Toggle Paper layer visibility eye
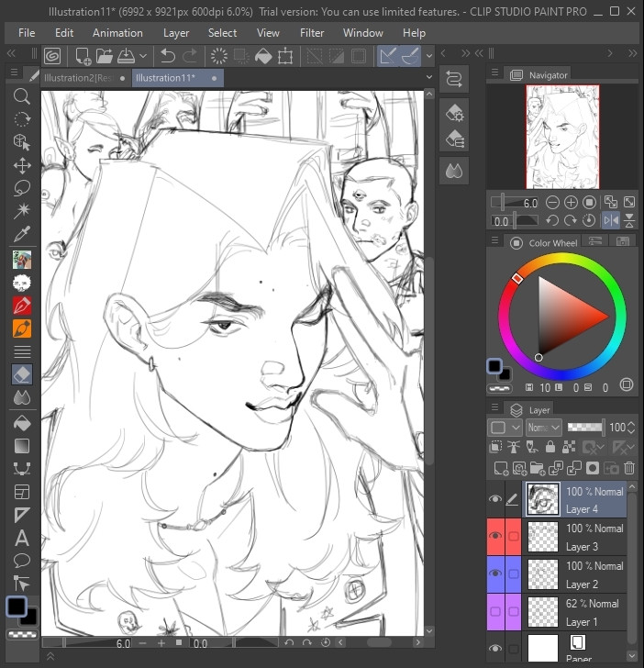Image resolution: width=644 pixels, height=668 pixels. (495, 648)
